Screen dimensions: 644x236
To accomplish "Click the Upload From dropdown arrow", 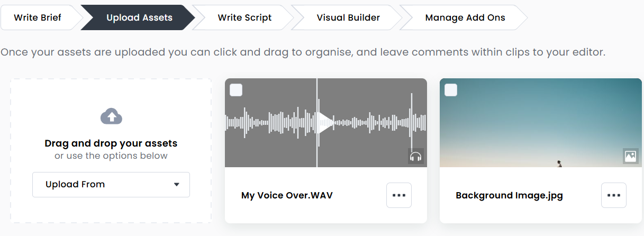I will click(x=177, y=185).
